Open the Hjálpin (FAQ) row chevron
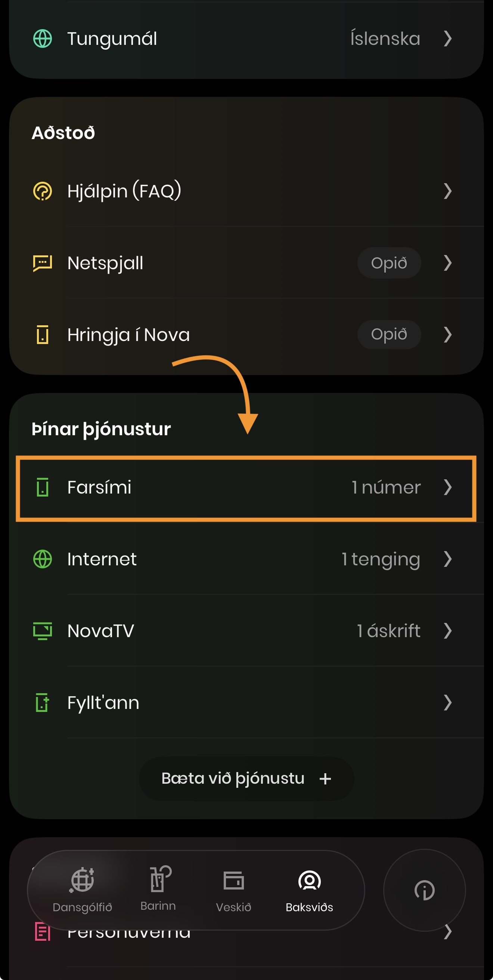 point(448,191)
